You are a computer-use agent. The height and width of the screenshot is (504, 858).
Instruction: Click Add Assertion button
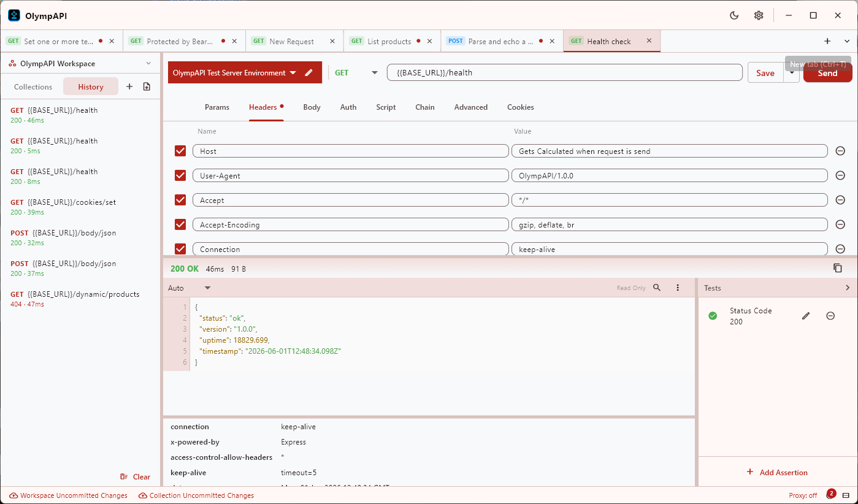tap(777, 472)
